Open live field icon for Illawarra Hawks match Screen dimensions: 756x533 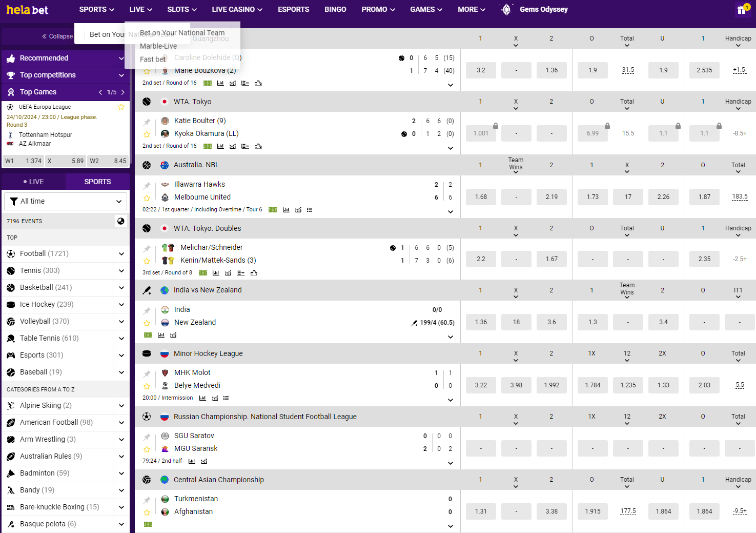click(x=273, y=210)
